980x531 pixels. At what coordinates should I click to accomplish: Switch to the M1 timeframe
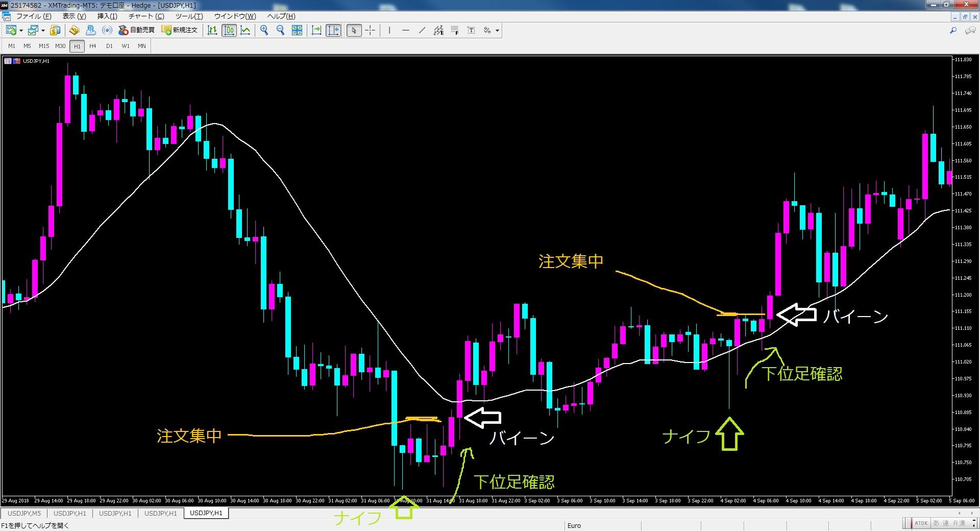click(x=11, y=46)
